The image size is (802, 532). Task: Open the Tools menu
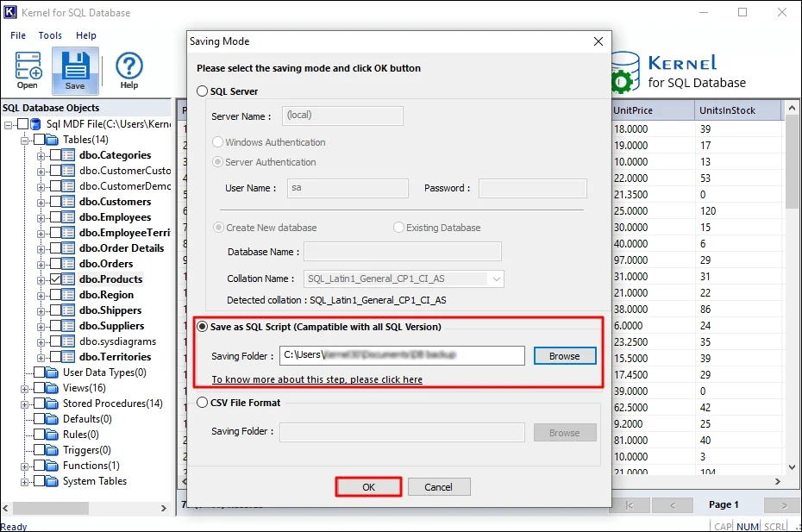point(50,35)
